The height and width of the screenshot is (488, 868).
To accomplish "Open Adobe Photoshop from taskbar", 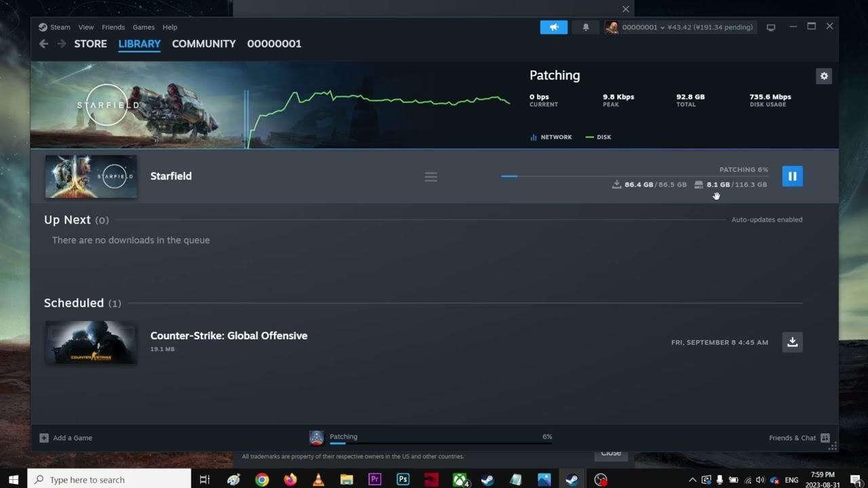I will (403, 480).
